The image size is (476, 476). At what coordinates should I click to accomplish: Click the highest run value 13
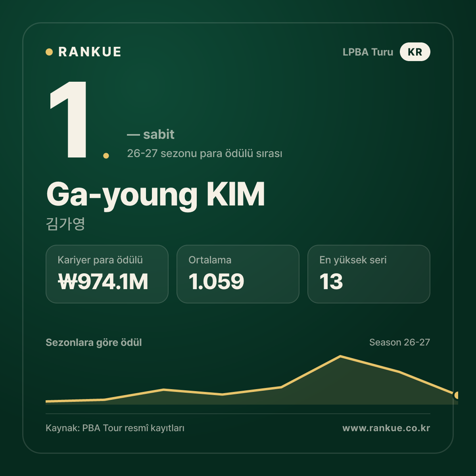tap(331, 282)
